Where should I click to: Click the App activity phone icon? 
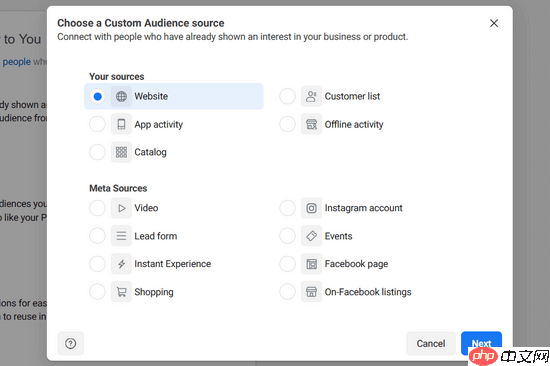pos(121,124)
